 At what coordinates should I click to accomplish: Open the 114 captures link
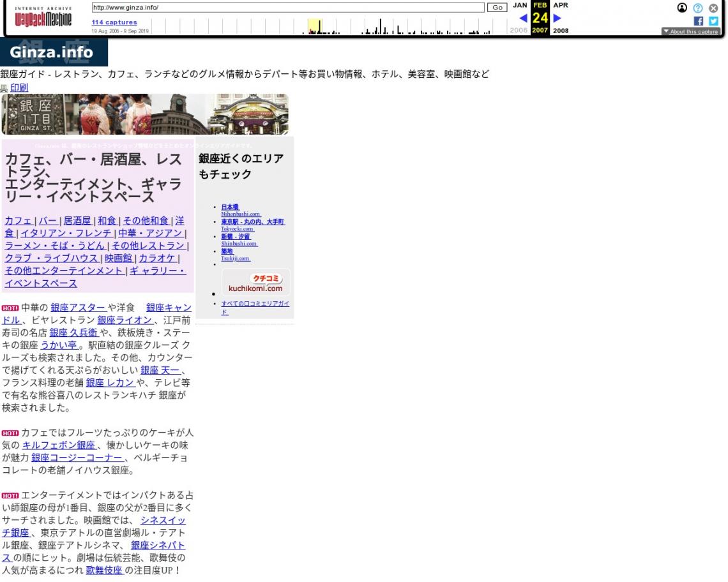pyautogui.click(x=114, y=22)
